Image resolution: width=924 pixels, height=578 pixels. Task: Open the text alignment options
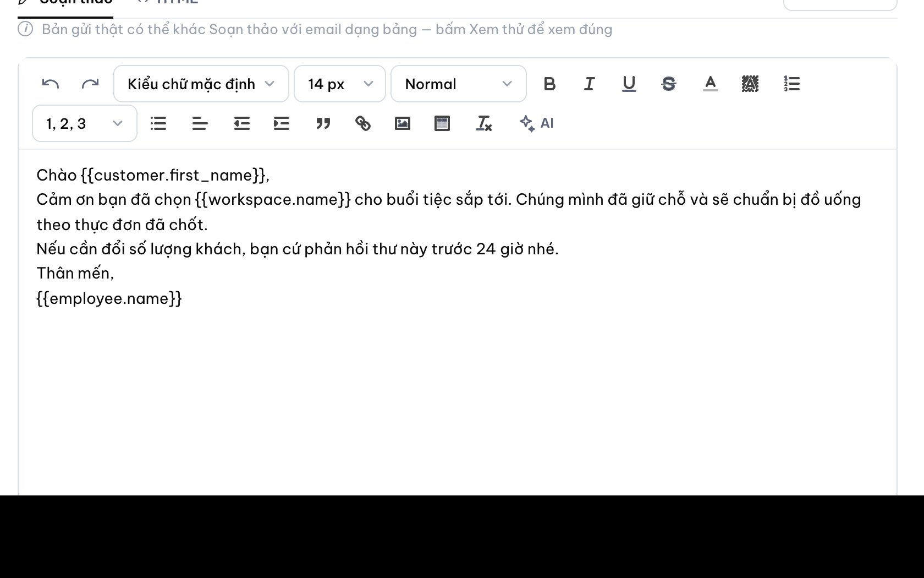[x=200, y=123]
